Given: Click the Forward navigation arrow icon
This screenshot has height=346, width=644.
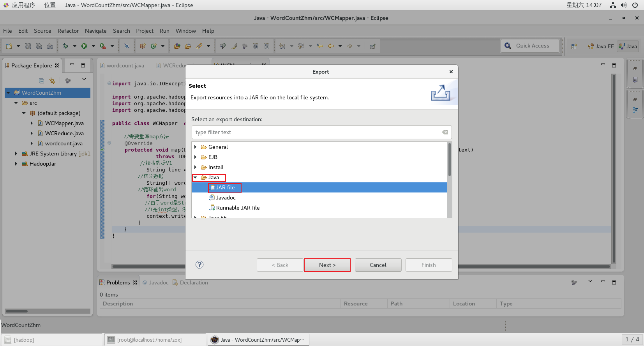Looking at the screenshot, I should 349,46.
